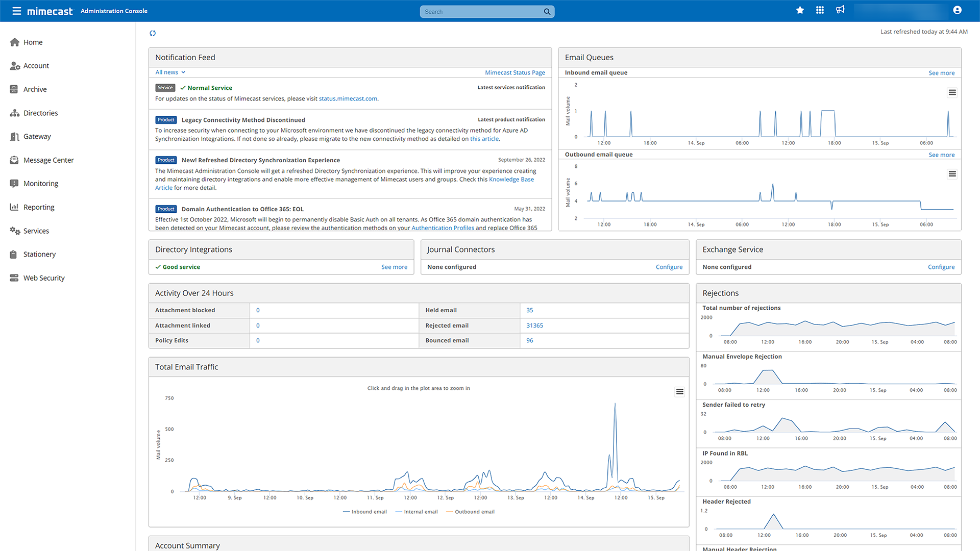
Task: Open the user account profile icon
Action: click(x=958, y=10)
